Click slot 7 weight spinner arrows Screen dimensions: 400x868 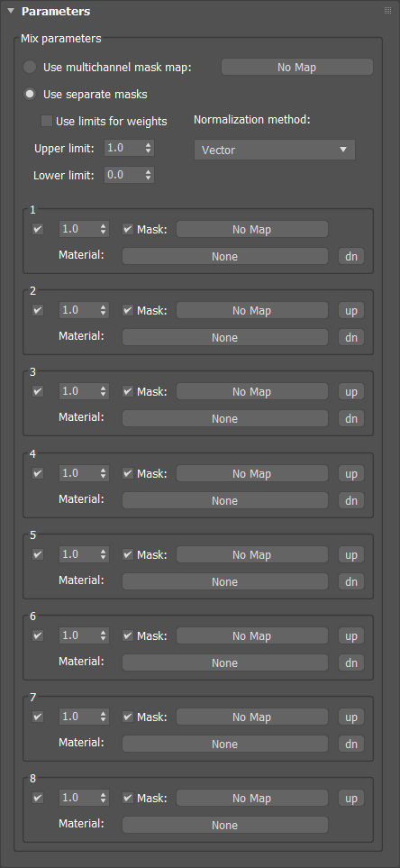(x=103, y=717)
